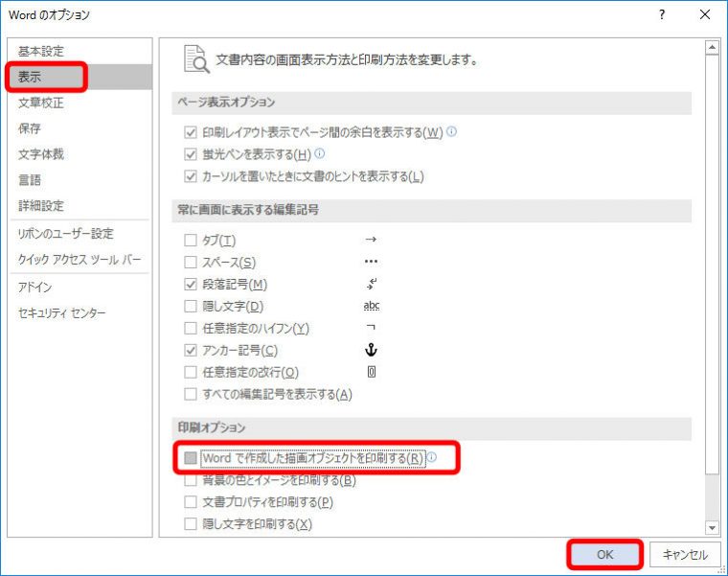Toggle カーソルを置いたときに文書のヒントを表示する checkbox
Image resolution: width=728 pixels, height=576 pixels.
(191, 176)
